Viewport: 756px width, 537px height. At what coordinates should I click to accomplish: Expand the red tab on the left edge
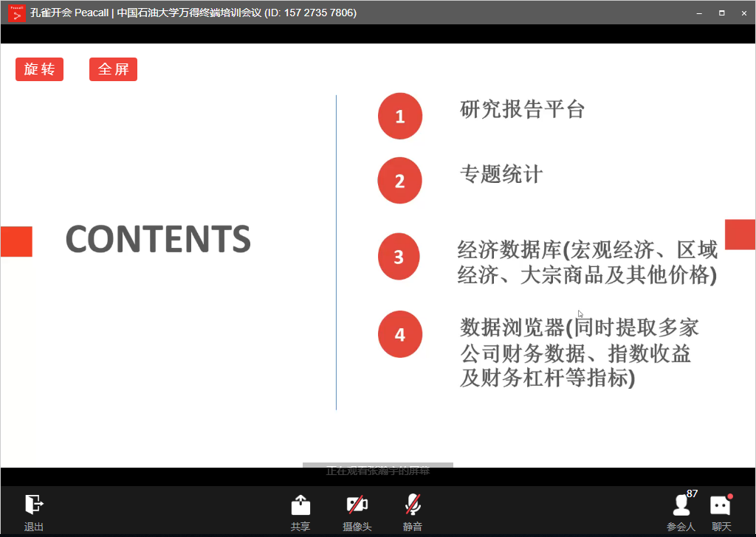tap(16, 241)
